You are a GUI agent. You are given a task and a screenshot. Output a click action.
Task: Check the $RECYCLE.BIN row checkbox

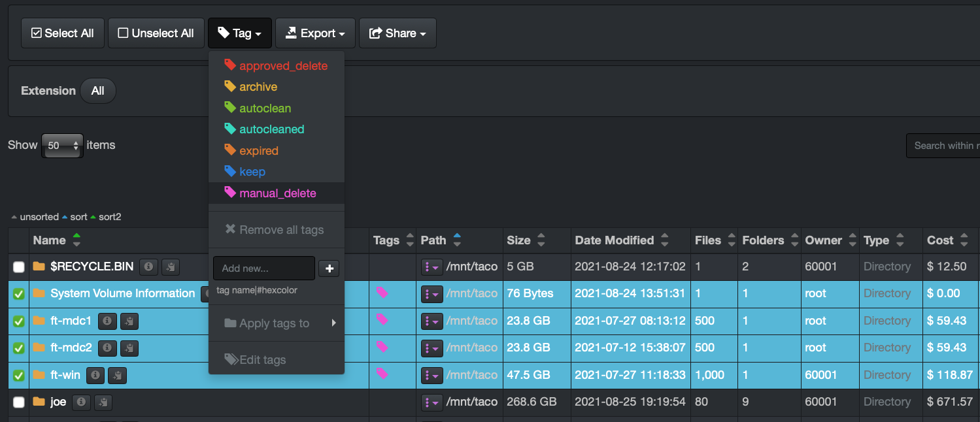coord(18,267)
